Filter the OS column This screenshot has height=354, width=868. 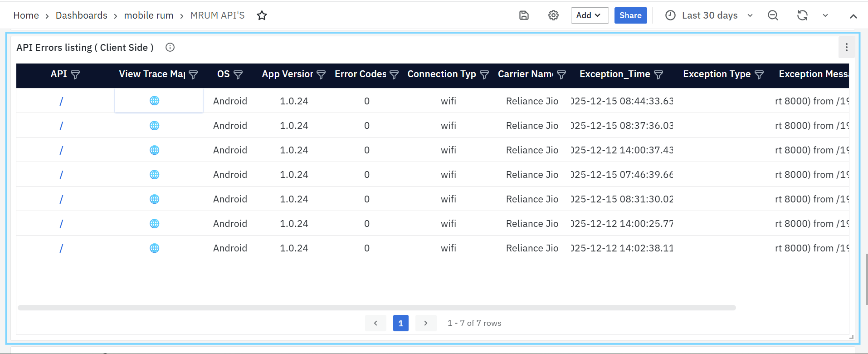tap(238, 75)
